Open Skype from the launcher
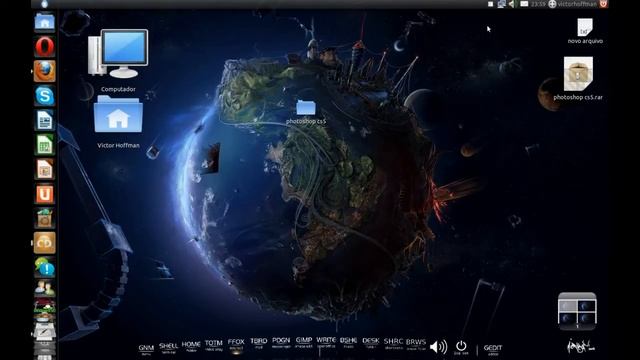This screenshot has width=640, height=360. (44, 96)
